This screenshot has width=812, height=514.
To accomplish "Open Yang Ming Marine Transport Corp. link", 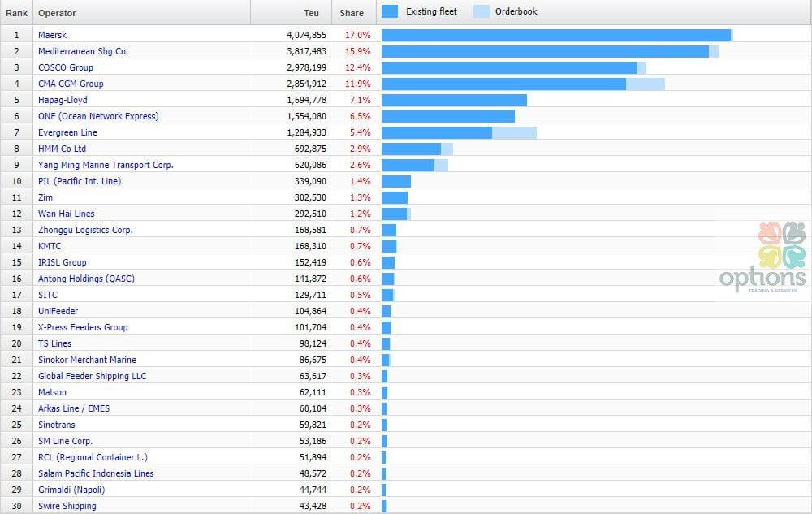I will pos(106,165).
